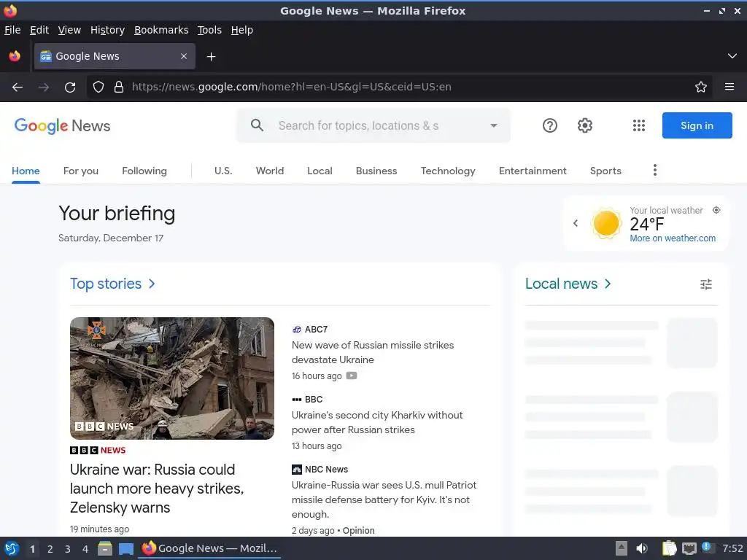Open a new tab with the plus button
The height and width of the screenshot is (560, 747).
click(x=211, y=57)
